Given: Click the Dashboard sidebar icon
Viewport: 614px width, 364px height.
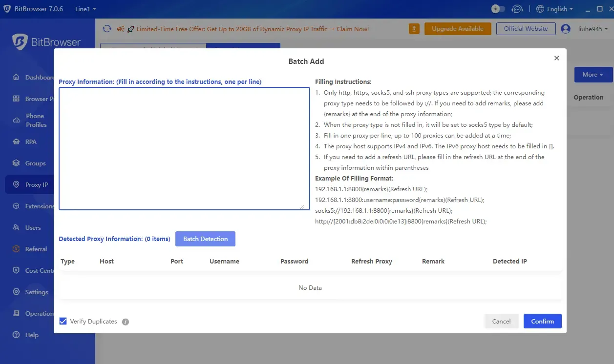Looking at the screenshot, I should pyautogui.click(x=16, y=78).
